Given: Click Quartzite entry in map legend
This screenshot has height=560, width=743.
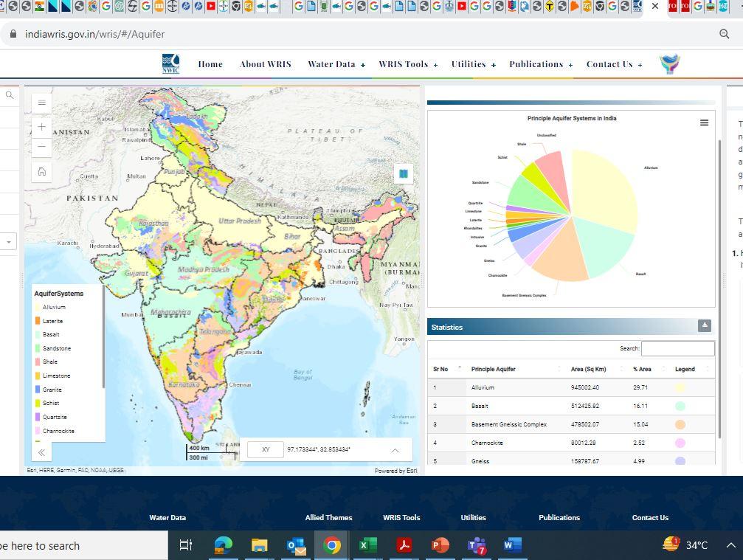Looking at the screenshot, I should pyautogui.click(x=51, y=417).
